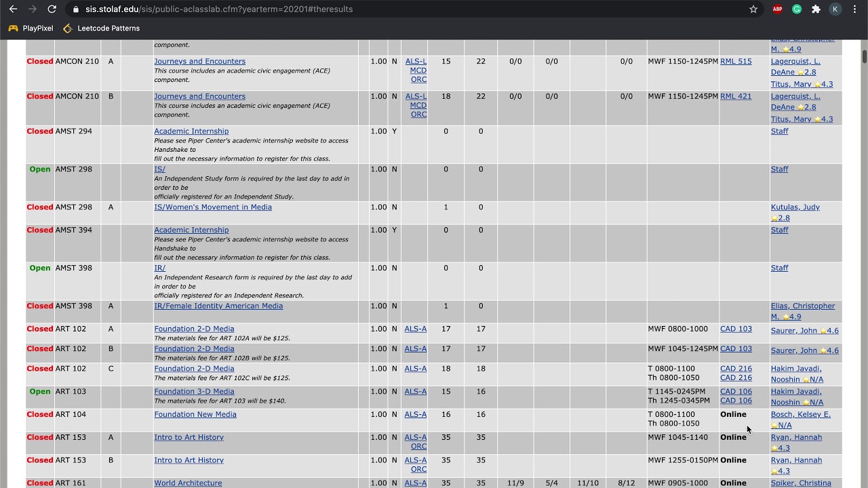Open instructor Spiker, Christina
The width and height of the screenshot is (868, 488).
[801, 483]
